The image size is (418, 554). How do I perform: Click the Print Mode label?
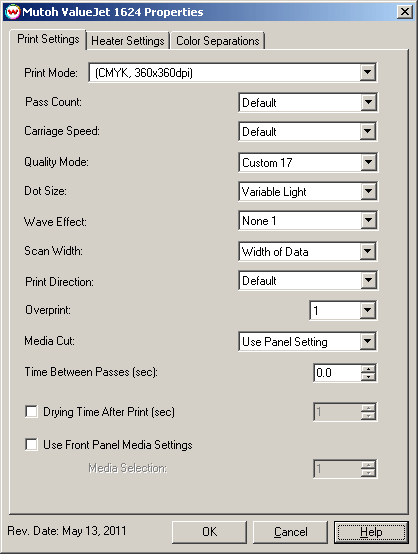point(51,73)
